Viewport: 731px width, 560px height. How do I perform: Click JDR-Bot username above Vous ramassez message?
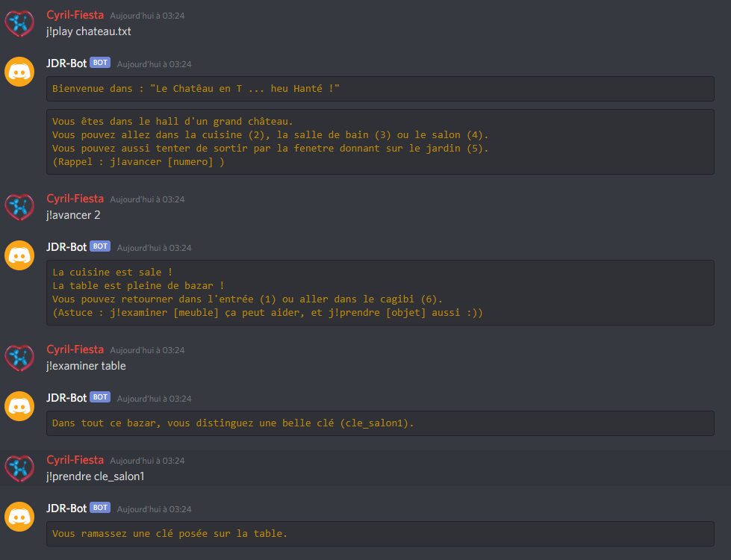[x=66, y=508]
